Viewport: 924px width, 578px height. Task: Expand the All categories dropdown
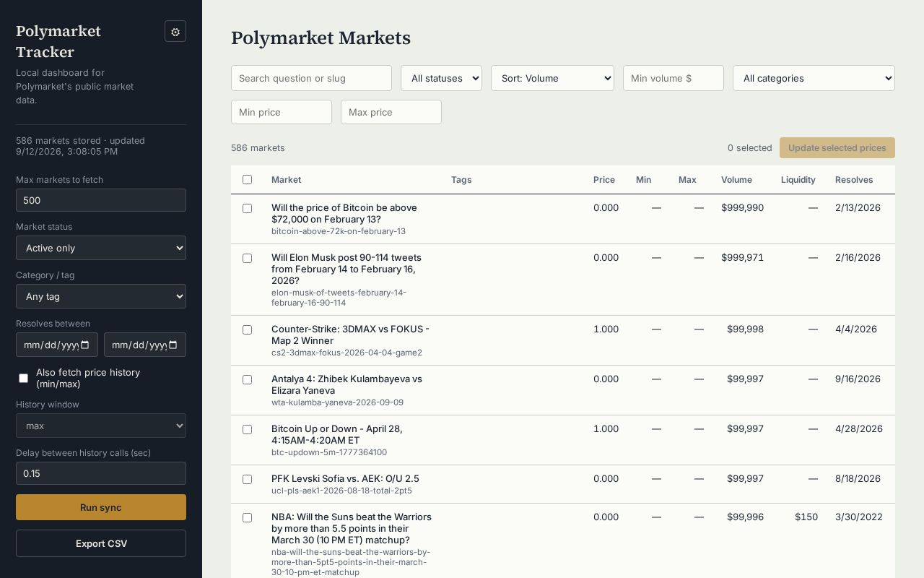click(x=814, y=78)
